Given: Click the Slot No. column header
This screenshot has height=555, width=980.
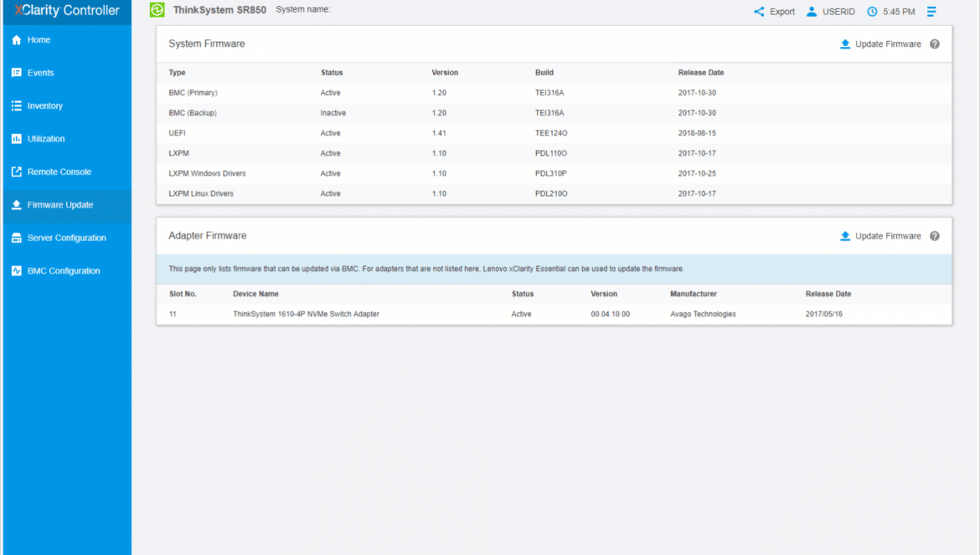Looking at the screenshot, I should click(x=183, y=294).
